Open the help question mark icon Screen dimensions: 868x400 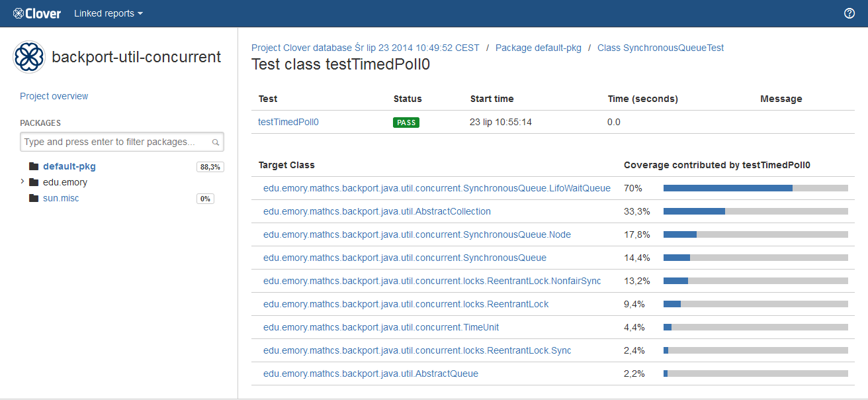coord(850,13)
